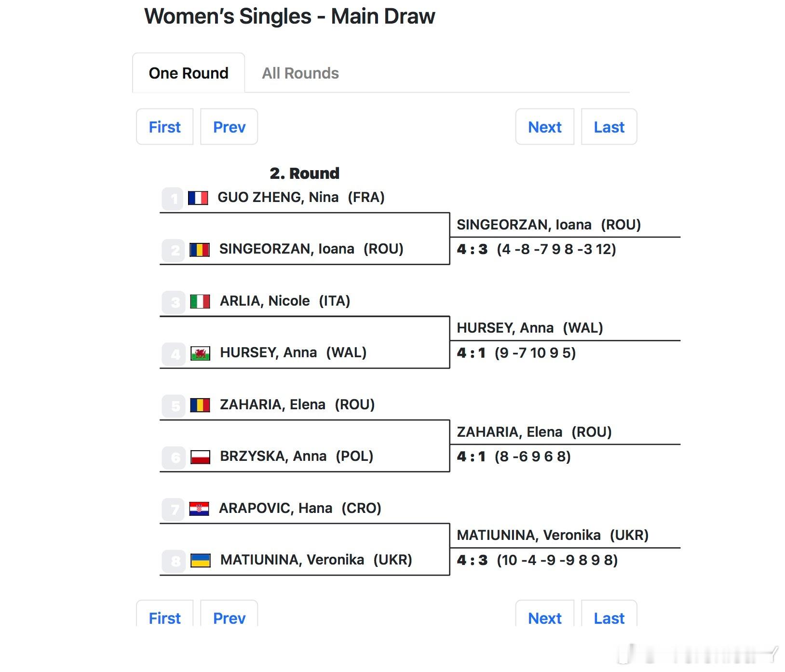
Task: Click Romania flag beside ZAHARIA, Elena
Action: (200, 405)
